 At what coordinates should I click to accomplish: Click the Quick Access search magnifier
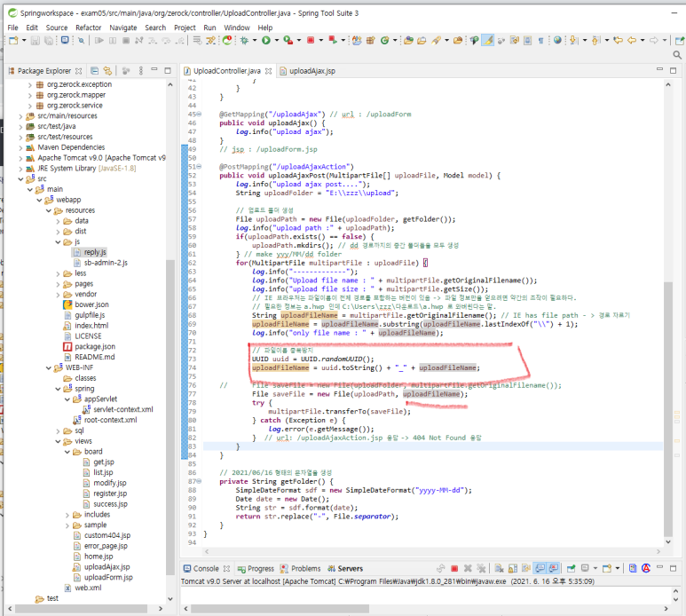click(677, 55)
